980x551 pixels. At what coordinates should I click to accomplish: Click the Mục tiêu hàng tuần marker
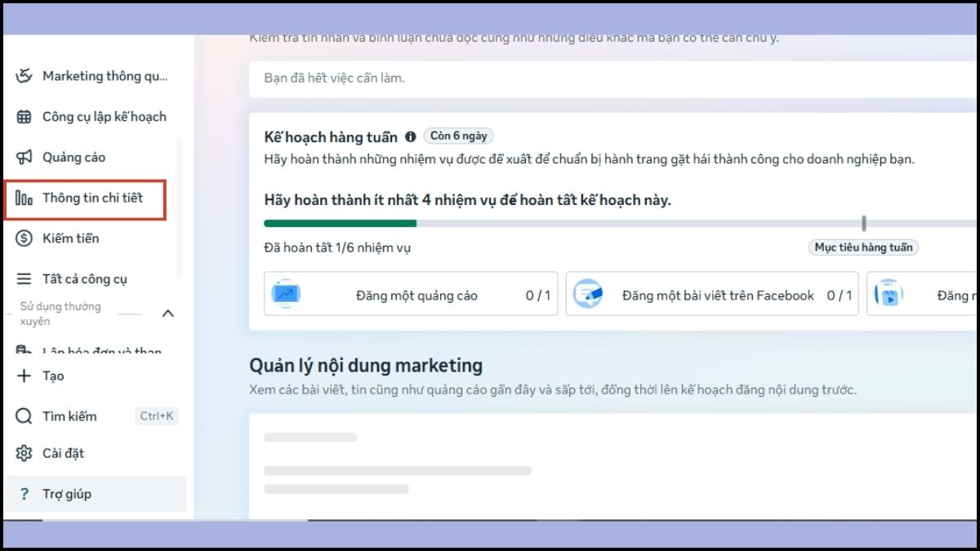864,224
